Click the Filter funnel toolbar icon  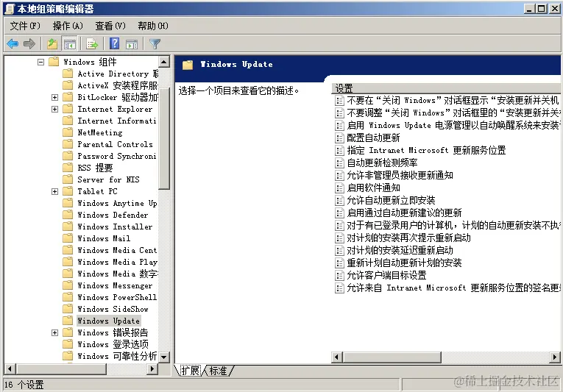tap(155, 44)
